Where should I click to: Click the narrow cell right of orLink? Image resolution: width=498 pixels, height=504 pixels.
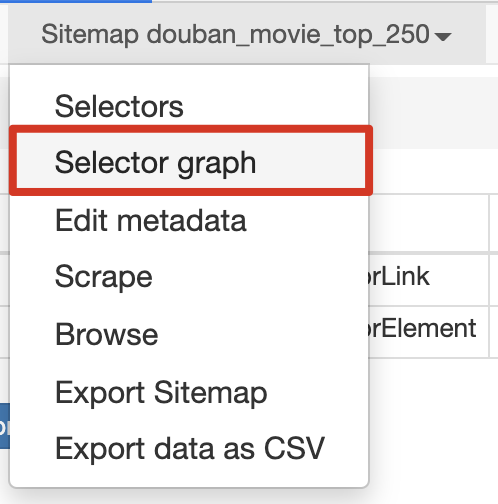(x=494, y=279)
